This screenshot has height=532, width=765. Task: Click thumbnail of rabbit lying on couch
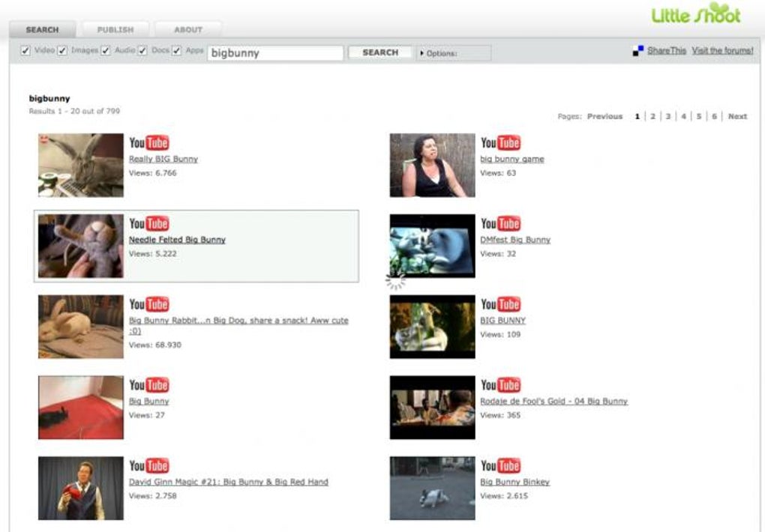(x=81, y=327)
